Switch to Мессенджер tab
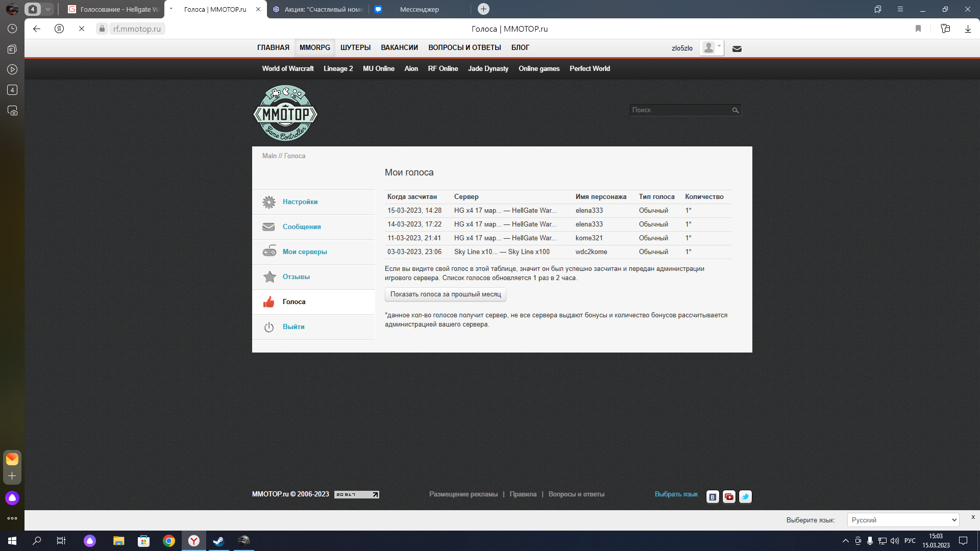The height and width of the screenshot is (551, 980). click(x=420, y=9)
